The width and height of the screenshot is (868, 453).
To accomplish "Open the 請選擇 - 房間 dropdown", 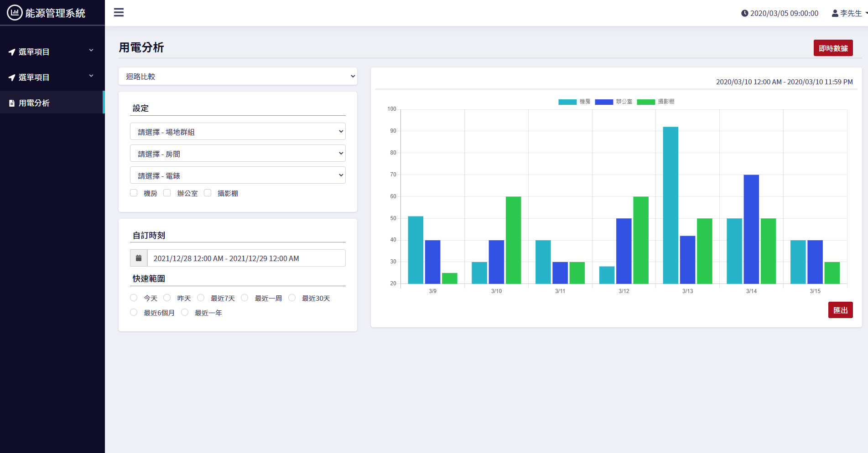I will [238, 154].
